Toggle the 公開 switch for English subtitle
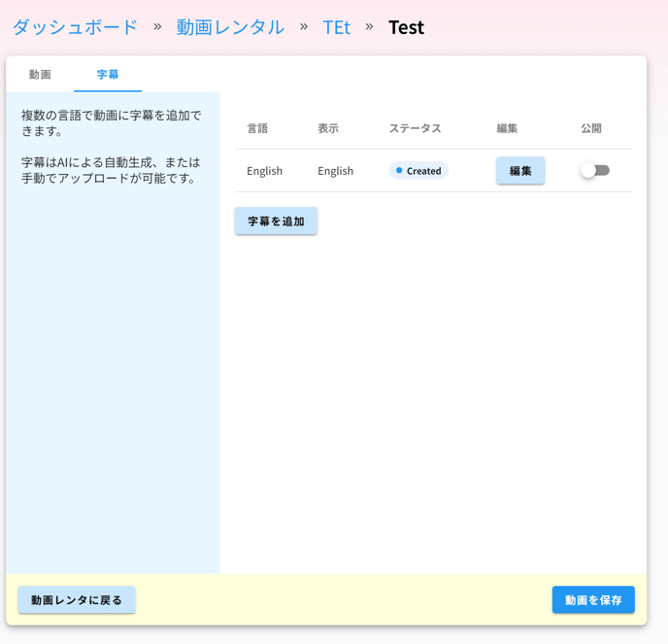This screenshot has height=644, width=668. pos(595,171)
